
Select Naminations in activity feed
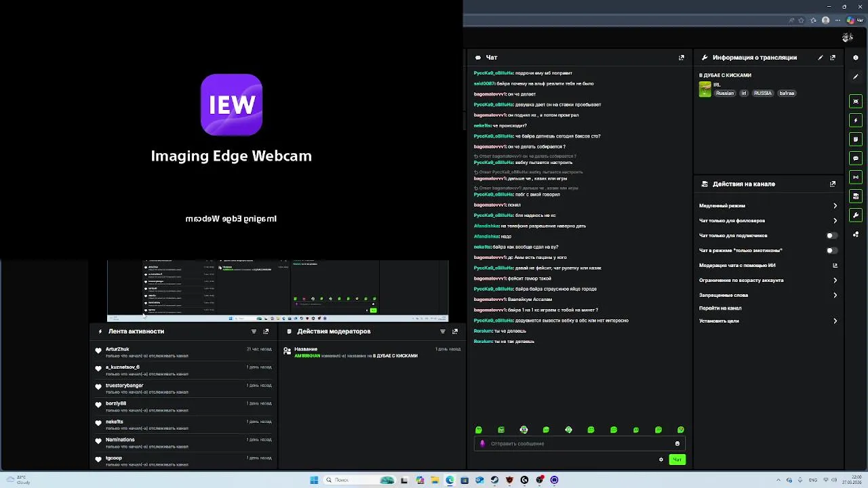(120, 440)
